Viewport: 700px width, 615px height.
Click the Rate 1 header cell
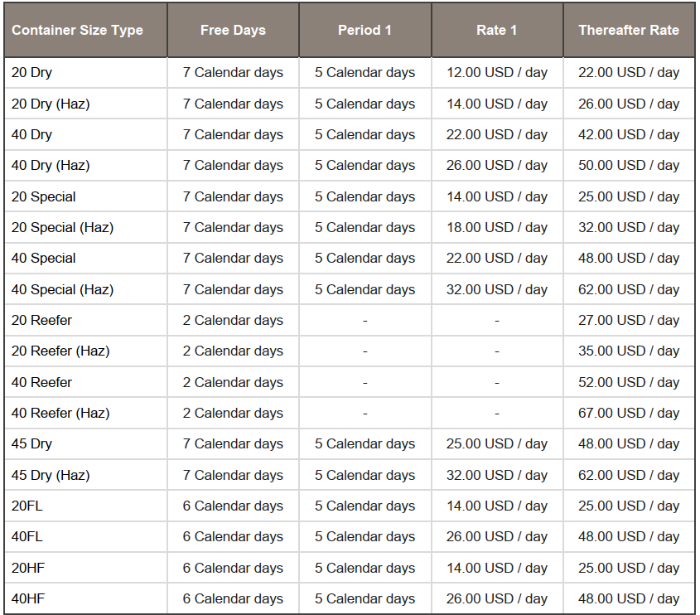(497, 30)
